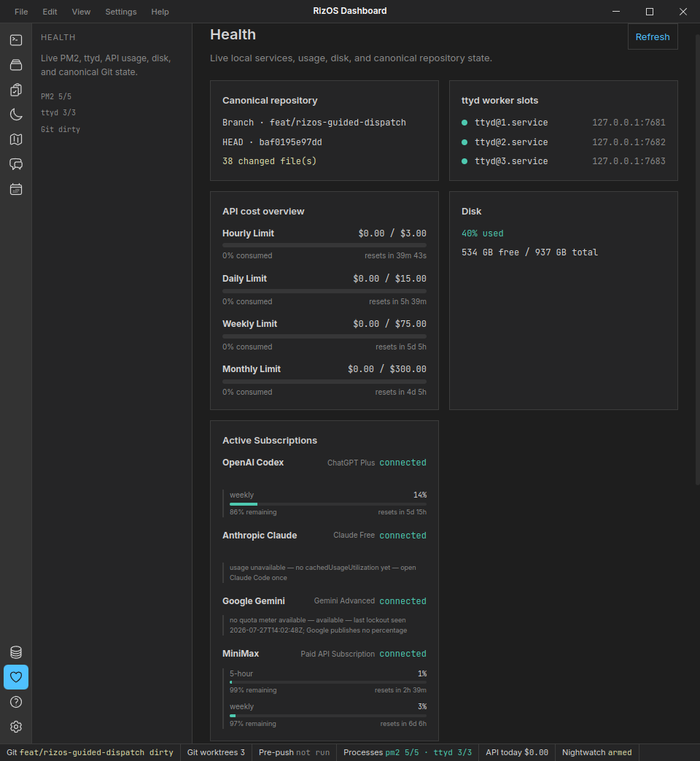
Task: Open the stacked layers sidebar icon
Action: (x=16, y=64)
